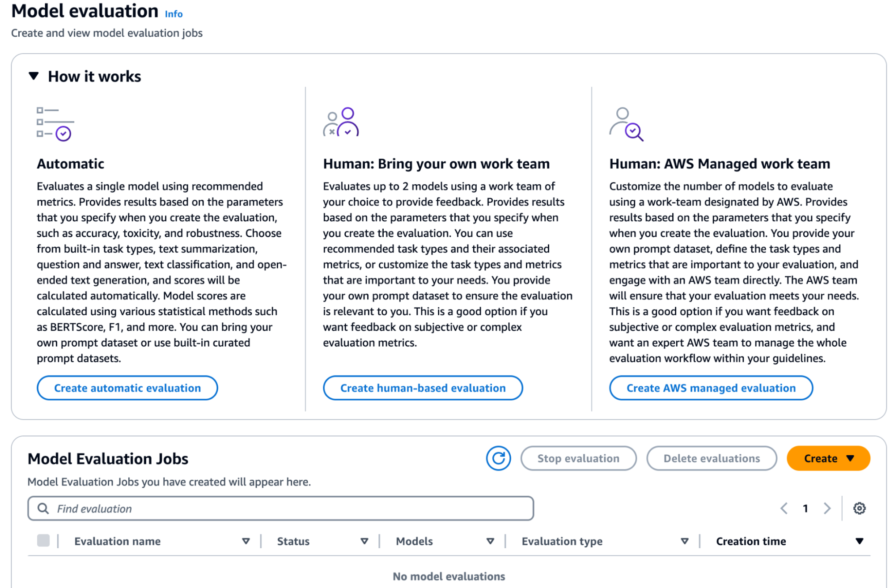Go to the previous page of evaluations
Viewport: 894px width, 588px height.
coord(784,508)
